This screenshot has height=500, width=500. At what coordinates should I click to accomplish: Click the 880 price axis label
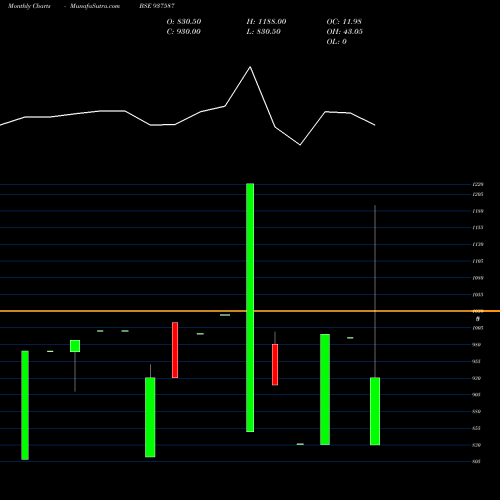point(477,412)
